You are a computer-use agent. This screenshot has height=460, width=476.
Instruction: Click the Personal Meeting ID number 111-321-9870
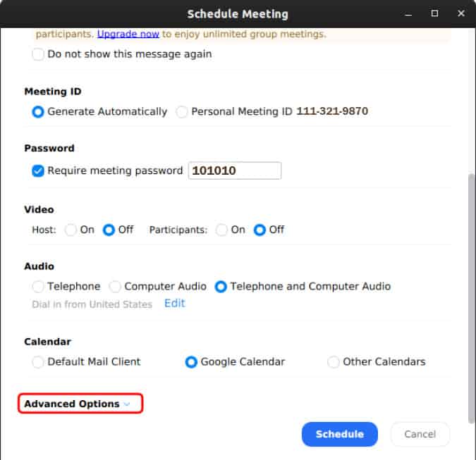click(332, 111)
